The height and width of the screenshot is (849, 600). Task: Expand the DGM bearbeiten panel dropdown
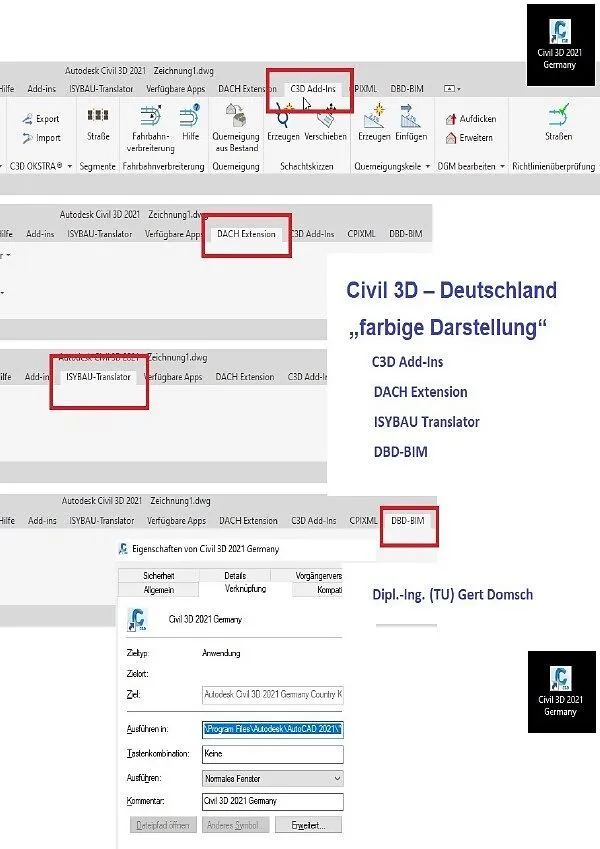click(x=503, y=166)
